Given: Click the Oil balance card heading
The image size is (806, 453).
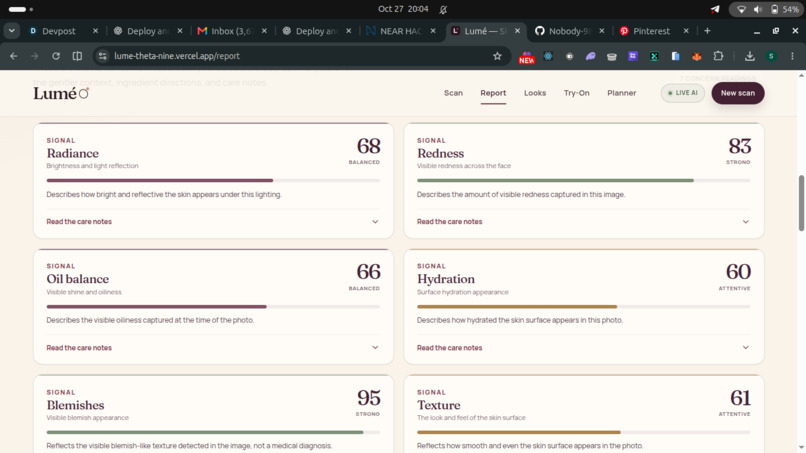Looking at the screenshot, I should click(x=78, y=279).
